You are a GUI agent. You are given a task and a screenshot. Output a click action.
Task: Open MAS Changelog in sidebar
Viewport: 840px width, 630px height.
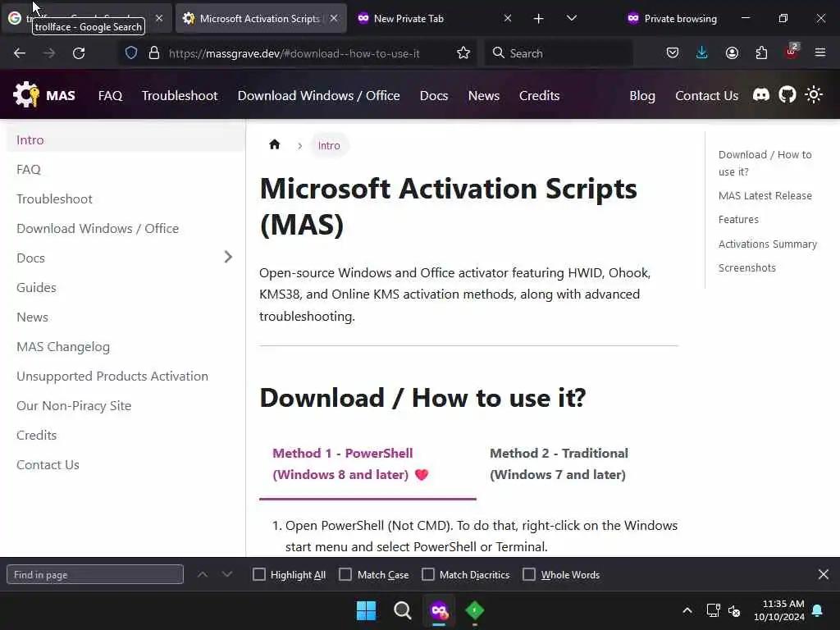click(x=63, y=347)
